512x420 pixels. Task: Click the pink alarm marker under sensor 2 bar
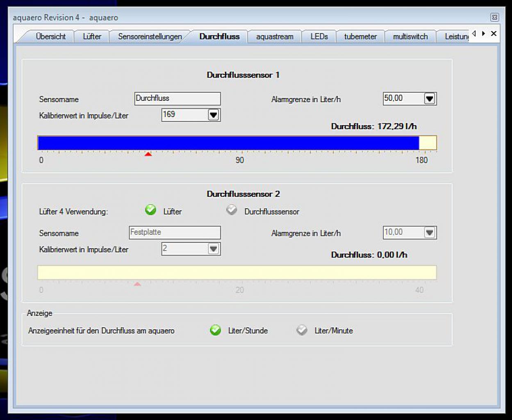[138, 284]
